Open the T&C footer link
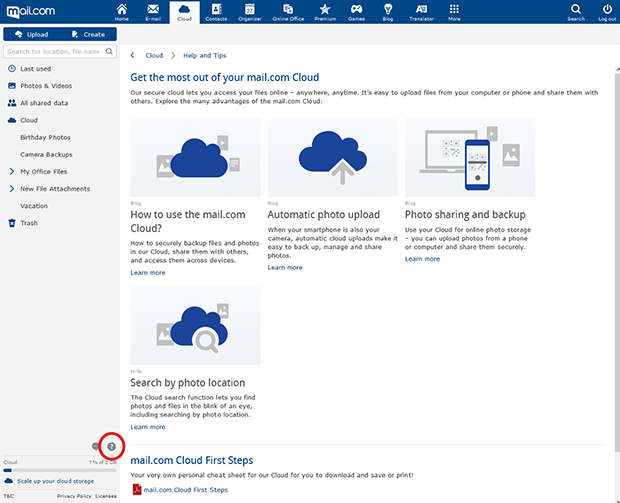The width and height of the screenshot is (620, 503). click(x=8, y=496)
